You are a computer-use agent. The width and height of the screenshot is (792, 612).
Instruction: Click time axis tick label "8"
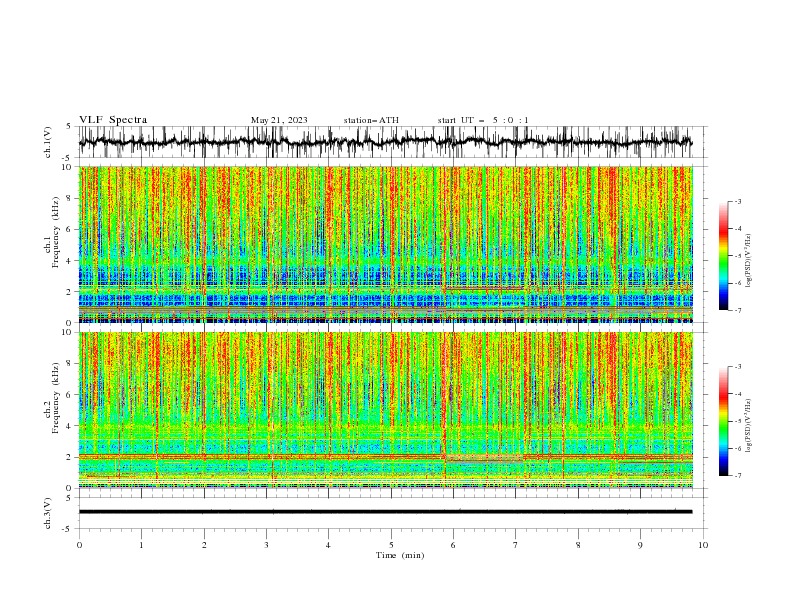pos(578,545)
